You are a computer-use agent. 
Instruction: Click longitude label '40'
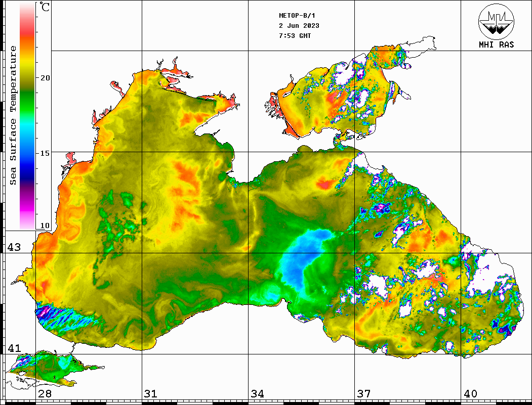click(470, 393)
